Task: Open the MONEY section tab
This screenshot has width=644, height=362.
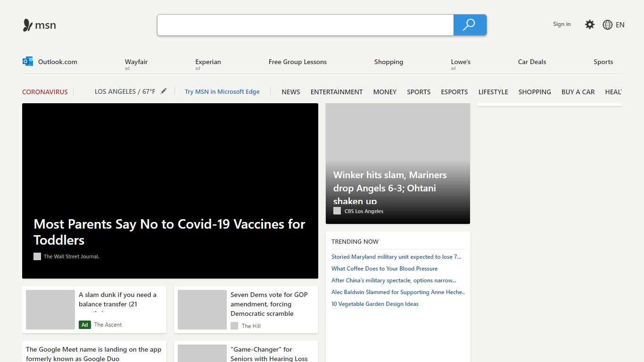Action: point(385,92)
